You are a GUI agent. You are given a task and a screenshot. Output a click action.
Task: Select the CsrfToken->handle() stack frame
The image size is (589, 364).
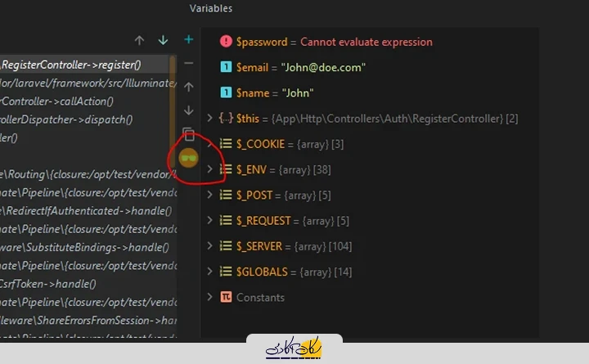pyautogui.click(x=49, y=284)
